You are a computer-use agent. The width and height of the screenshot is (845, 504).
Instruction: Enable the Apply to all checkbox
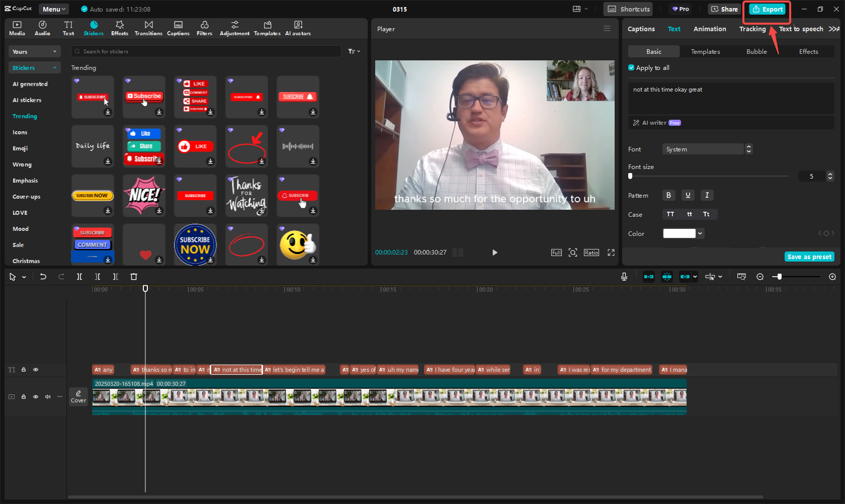[631, 67]
